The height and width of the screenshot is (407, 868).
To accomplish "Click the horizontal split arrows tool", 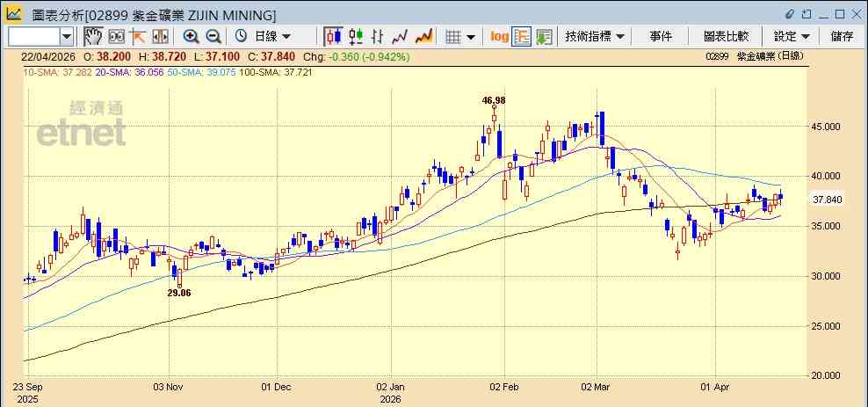I will pos(160,37).
